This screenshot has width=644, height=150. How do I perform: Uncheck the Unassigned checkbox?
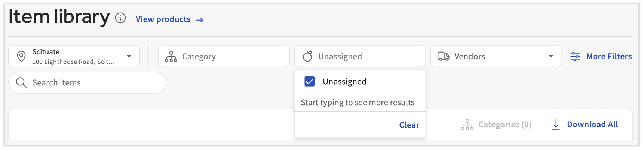point(310,81)
